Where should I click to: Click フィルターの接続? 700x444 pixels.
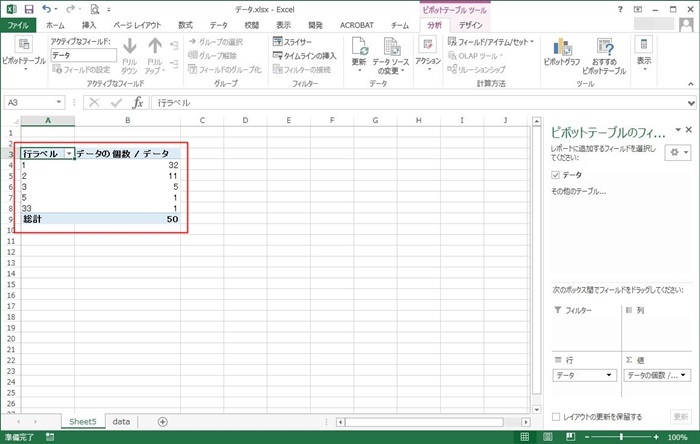[x=302, y=70]
